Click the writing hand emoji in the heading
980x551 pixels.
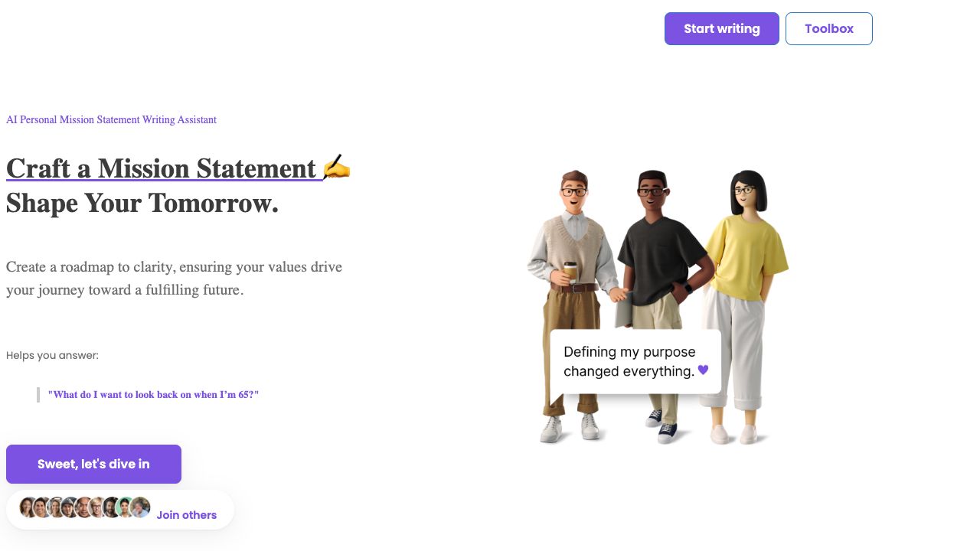[x=336, y=167]
